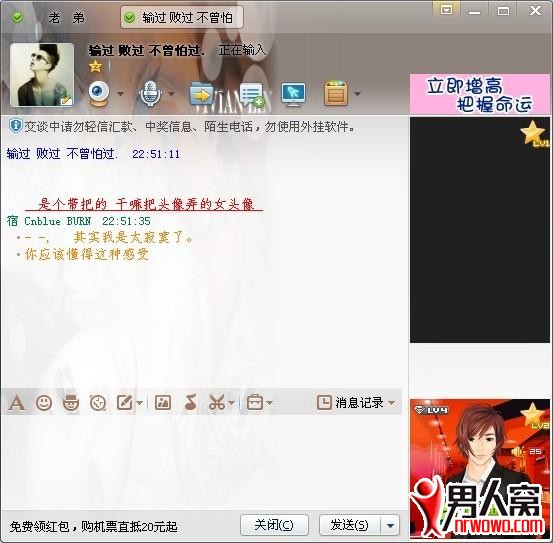Open the send file folder icon

[201, 93]
